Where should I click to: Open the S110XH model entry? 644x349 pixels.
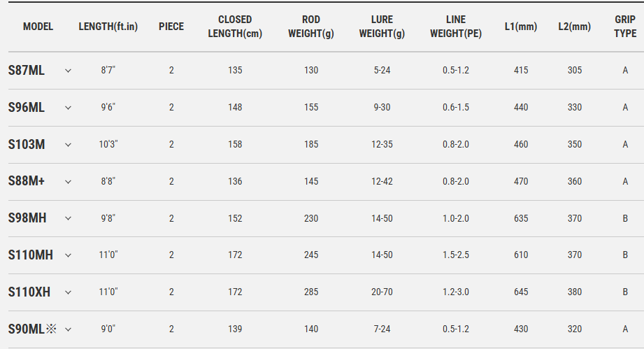click(29, 292)
